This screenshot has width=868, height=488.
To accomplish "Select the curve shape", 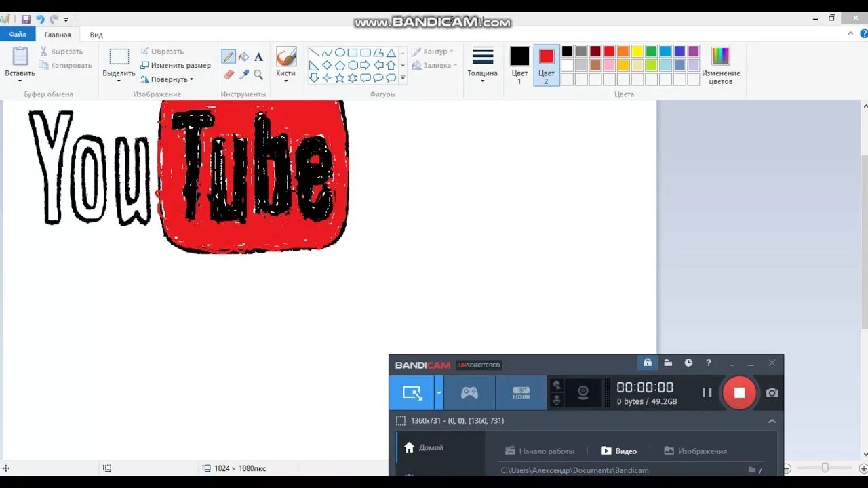I will click(x=327, y=52).
